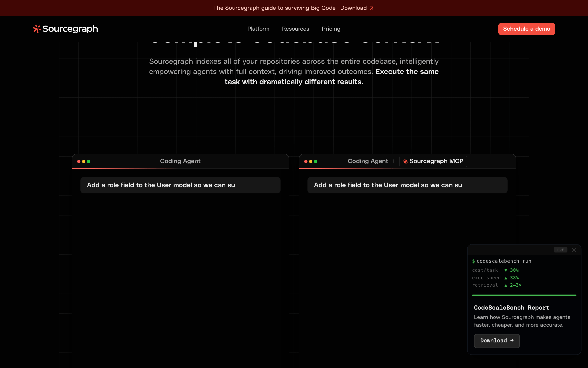Click the yellow dot in the left Coding Agent window
The height and width of the screenshot is (368, 588).
point(84,161)
